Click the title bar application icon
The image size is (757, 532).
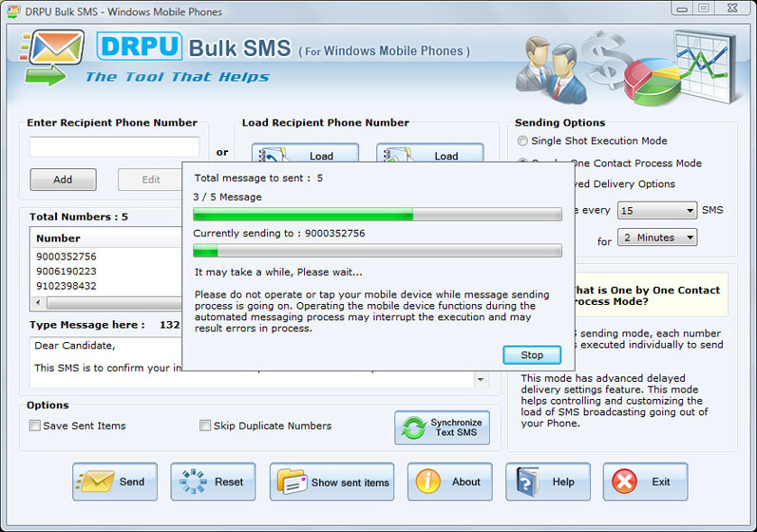pos(13,11)
